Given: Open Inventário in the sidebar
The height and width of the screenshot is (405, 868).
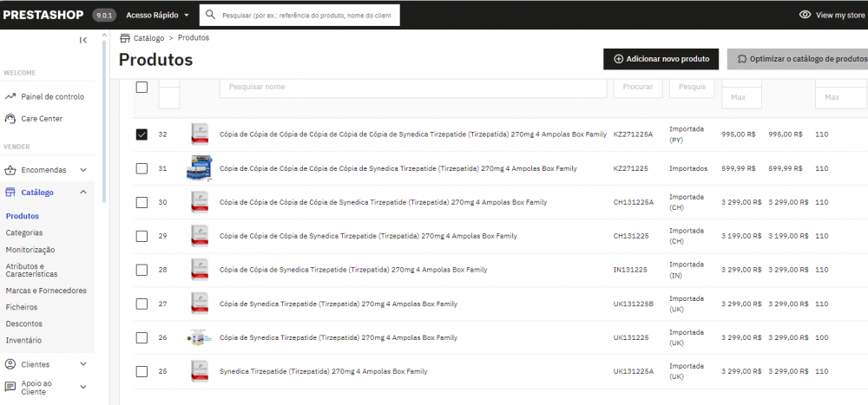Looking at the screenshot, I should tap(23, 340).
